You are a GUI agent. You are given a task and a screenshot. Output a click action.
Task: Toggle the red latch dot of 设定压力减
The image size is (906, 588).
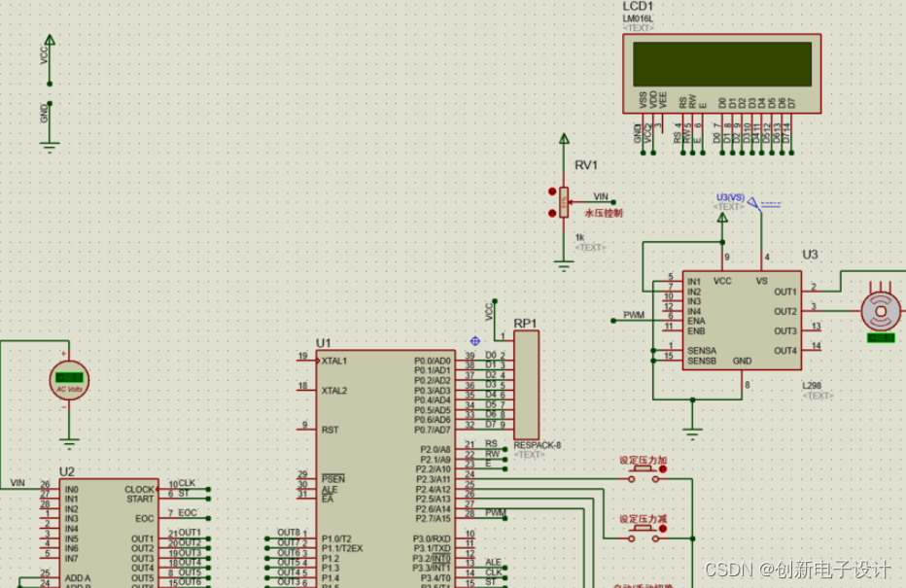(x=663, y=529)
